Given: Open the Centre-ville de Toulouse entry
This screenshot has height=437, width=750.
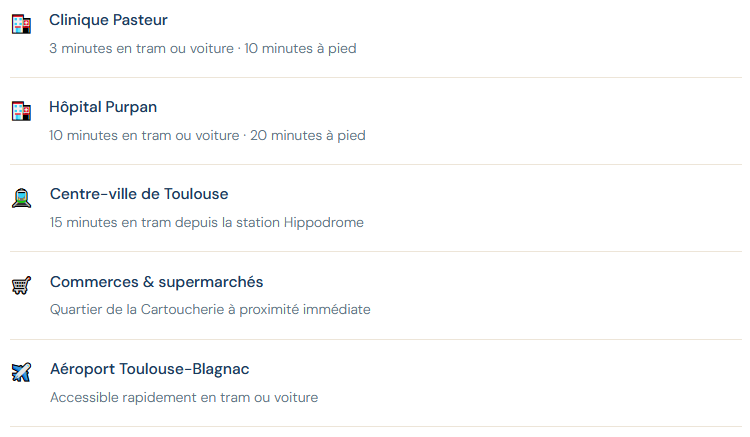Looking at the screenshot, I should [139, 194].
